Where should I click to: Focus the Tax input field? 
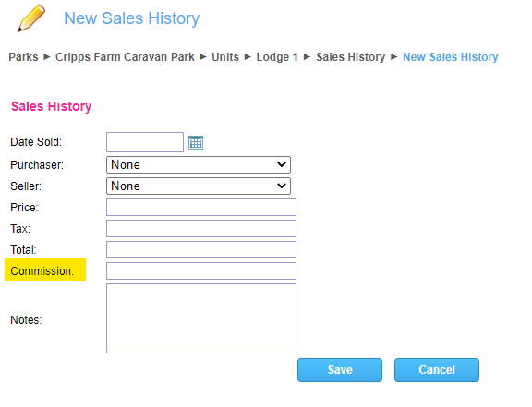(x=201, y=229)
